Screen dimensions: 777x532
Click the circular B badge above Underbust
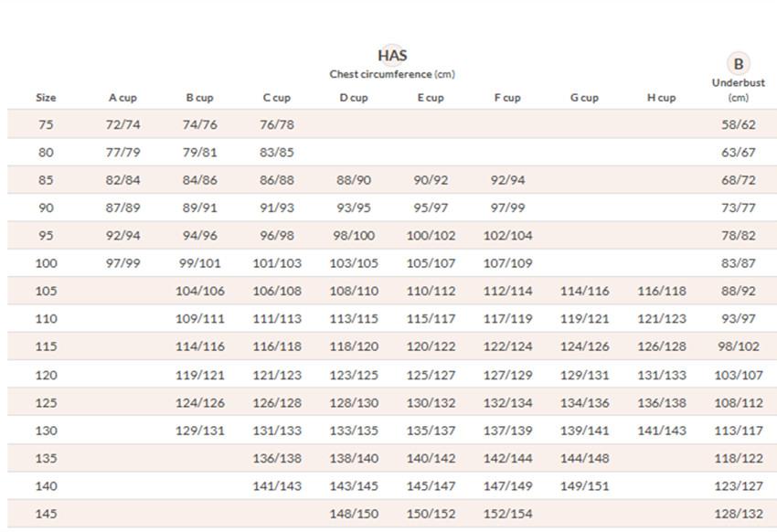click(x=738, y=64)
